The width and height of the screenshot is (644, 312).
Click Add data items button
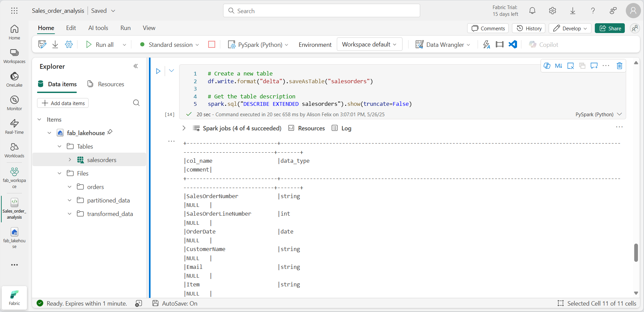(x=63, y=103)
